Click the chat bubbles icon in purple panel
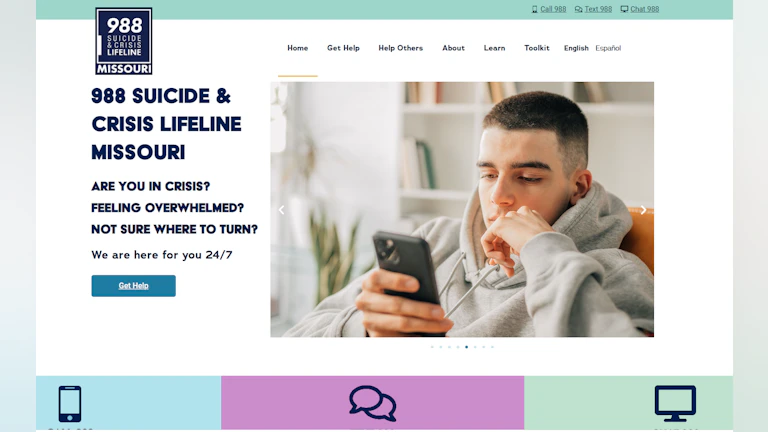Screen dimensions: 768x432 pos(373,404)
